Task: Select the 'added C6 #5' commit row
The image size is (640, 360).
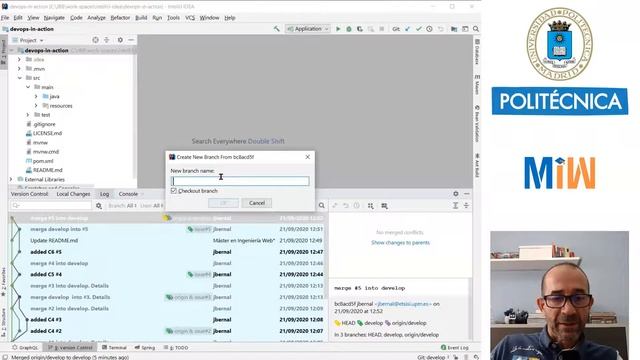Action: 167,252
